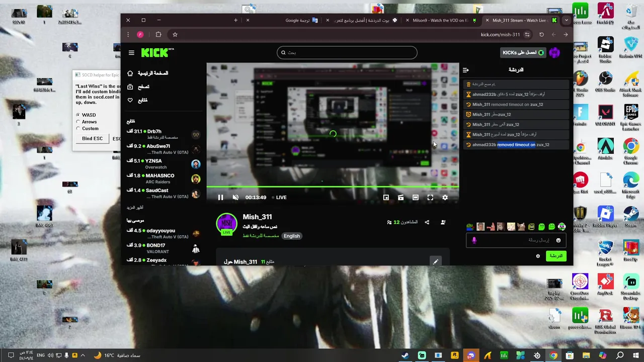Image resolution: width=644 pixels, height=362 pixels.
Task: Click the Kick search box
Action: [x=347, y=53]
